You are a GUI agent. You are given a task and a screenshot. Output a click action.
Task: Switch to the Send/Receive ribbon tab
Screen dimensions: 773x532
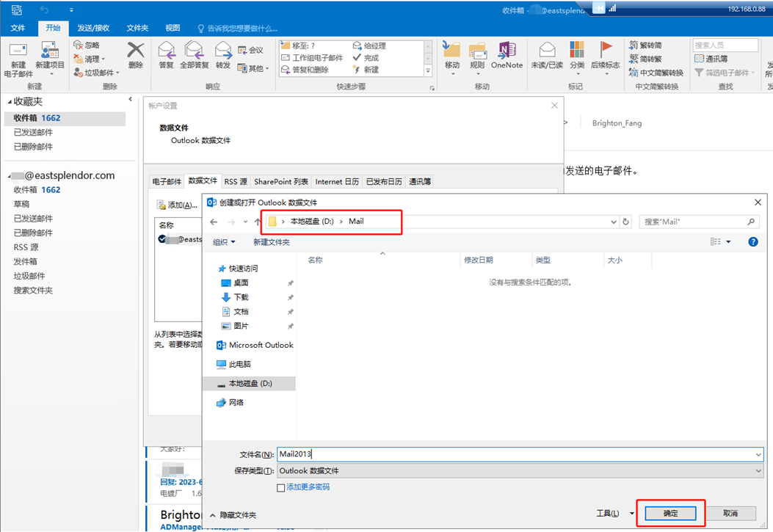pyautogui.click(x=93, y=28)
